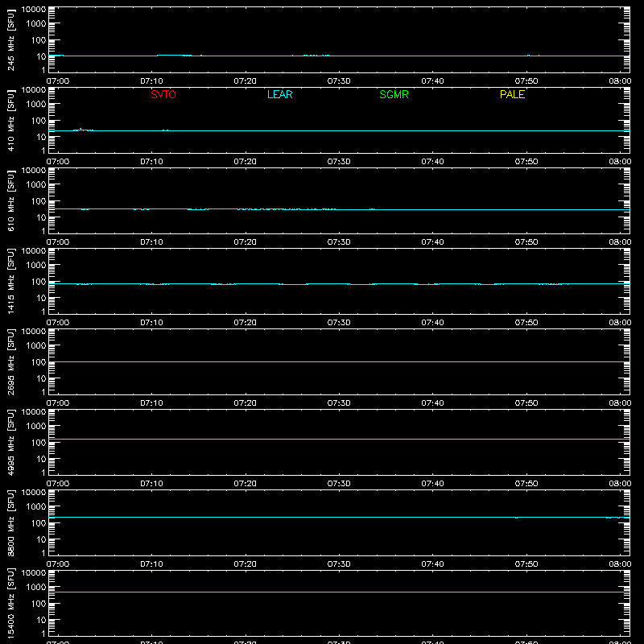Click 07:10 under the 245 MHz plot
Viewport: 644px width, 644px height.
click(x=151, y=81)
